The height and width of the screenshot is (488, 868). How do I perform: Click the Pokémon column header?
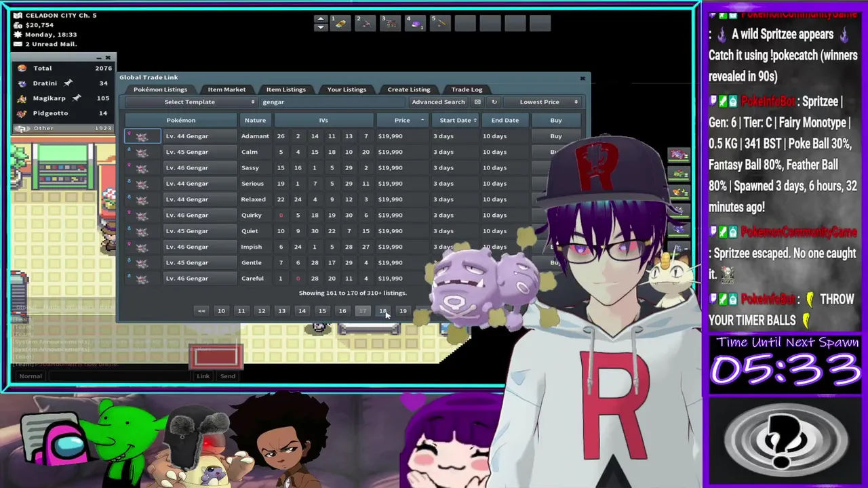point(180,120)
